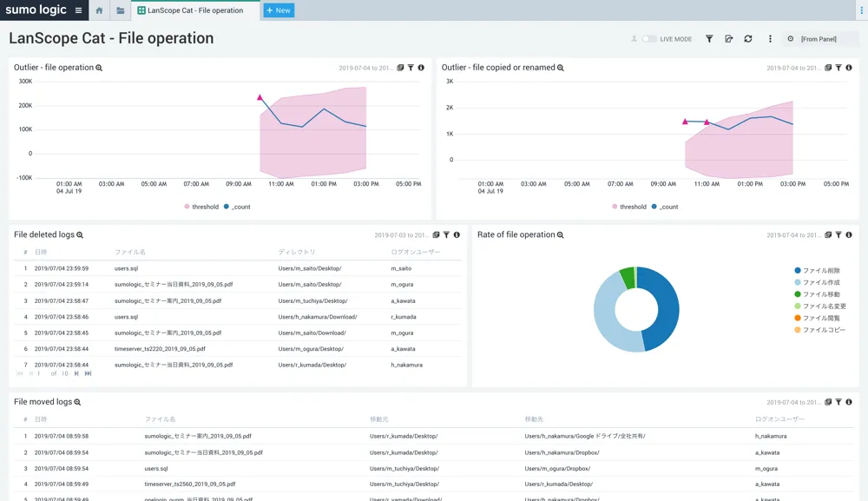This screenshot has height=501, width=868.
Task: Click the magnifier beside Rate of file operation
Action: 560,234
